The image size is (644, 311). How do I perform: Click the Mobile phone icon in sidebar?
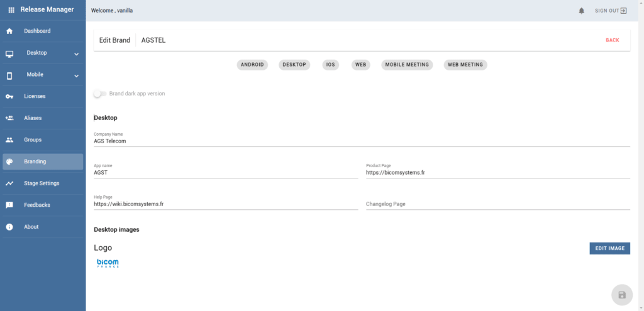[x=9, y=75]
